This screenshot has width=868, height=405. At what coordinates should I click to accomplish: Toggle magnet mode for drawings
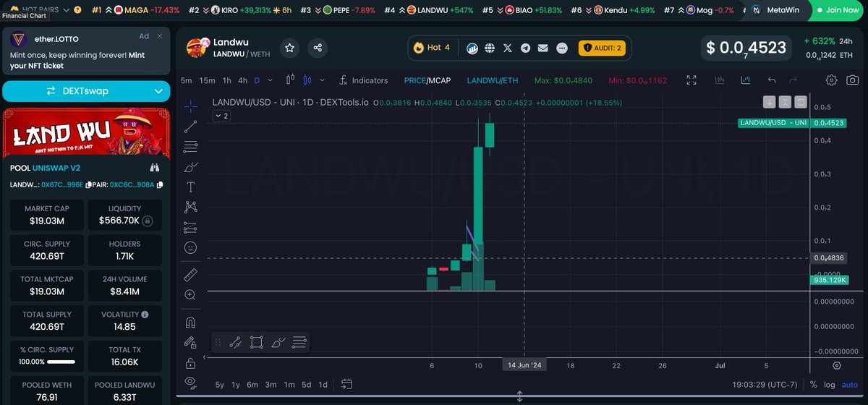(191, 323)
